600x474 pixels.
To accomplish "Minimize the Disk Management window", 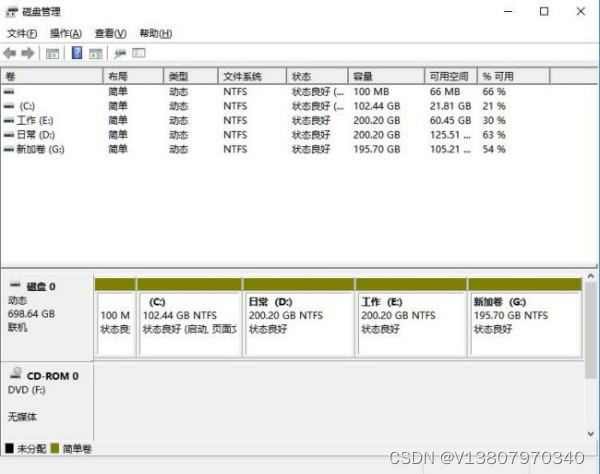I will coord(508,11).
